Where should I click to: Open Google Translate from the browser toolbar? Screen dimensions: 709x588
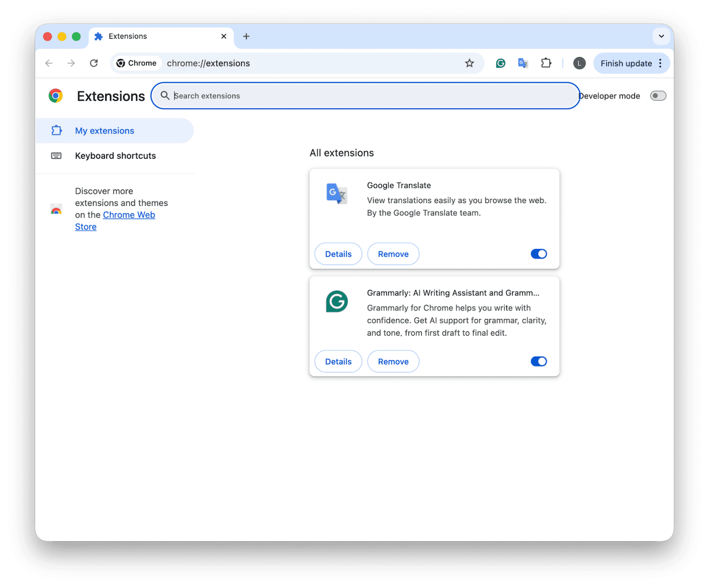[523, 63]
